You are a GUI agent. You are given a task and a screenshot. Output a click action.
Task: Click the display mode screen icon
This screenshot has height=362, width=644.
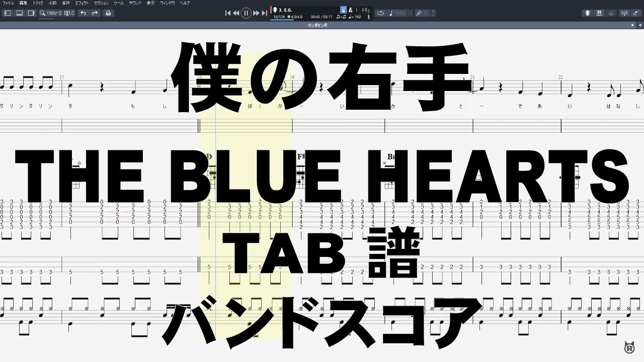tap(67, 13)
